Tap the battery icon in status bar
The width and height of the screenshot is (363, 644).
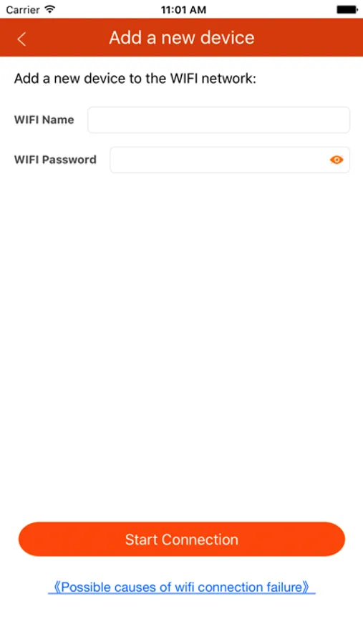[x=347, y=9]
